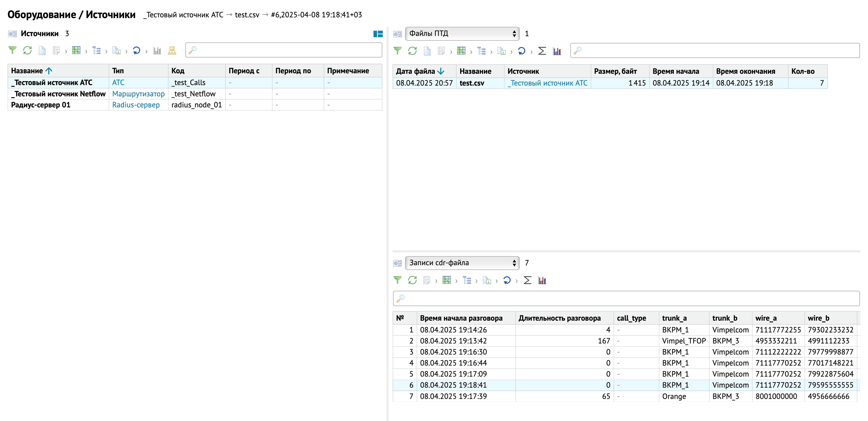The width and height of the screenshot is (868, 421).
Task: Click the blue undo arrow in Источники toolbar
Action: 136,50
